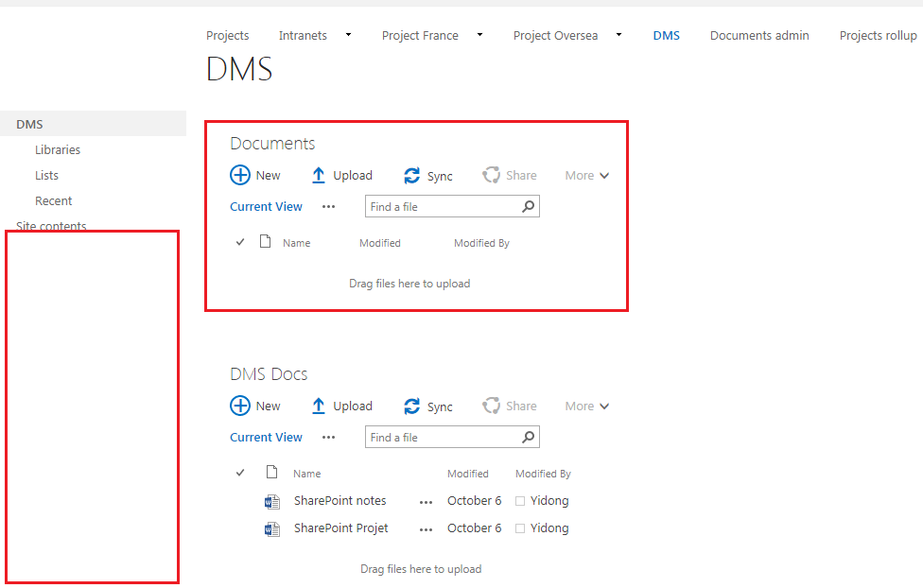Click Yidong in the SharePoint notes row

click(x=549, y=501)
